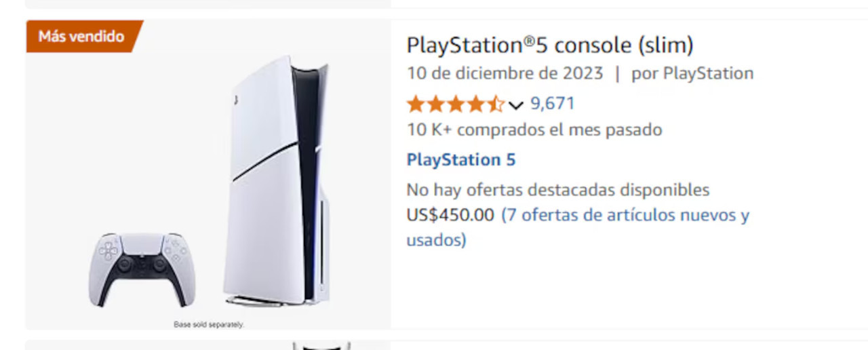Screen dimensions: 868x350
Task: Click the 10 de diciembre de 2023 date
Action: pyautogui.click(x=505, y=73)
